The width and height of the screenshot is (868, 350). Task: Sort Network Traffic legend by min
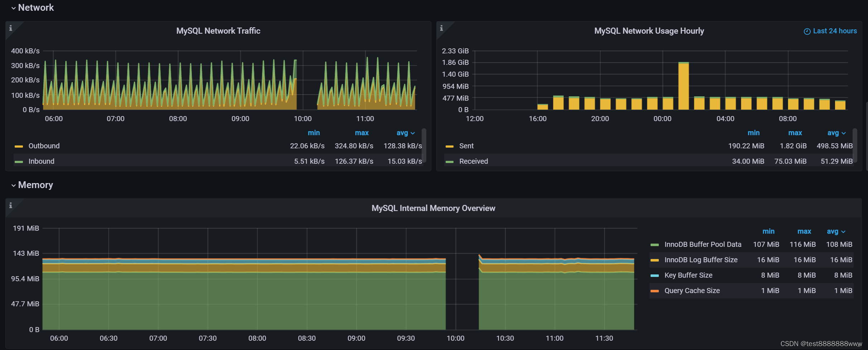pos(314,133)
